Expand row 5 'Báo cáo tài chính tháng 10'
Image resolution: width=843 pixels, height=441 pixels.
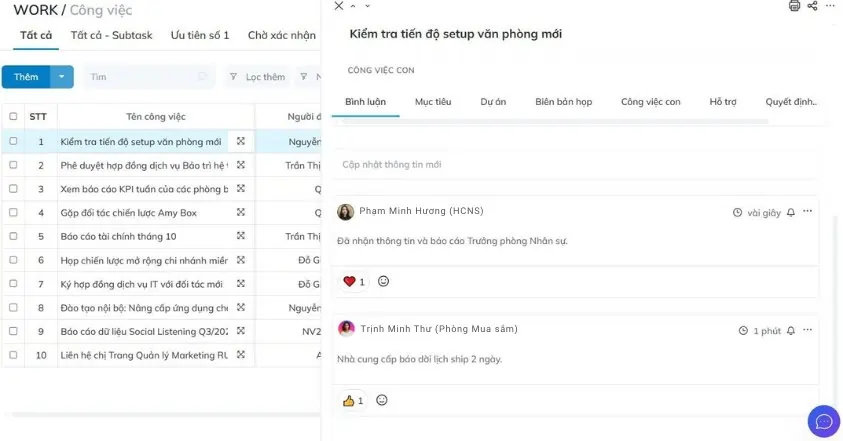[x=241, y=236]
